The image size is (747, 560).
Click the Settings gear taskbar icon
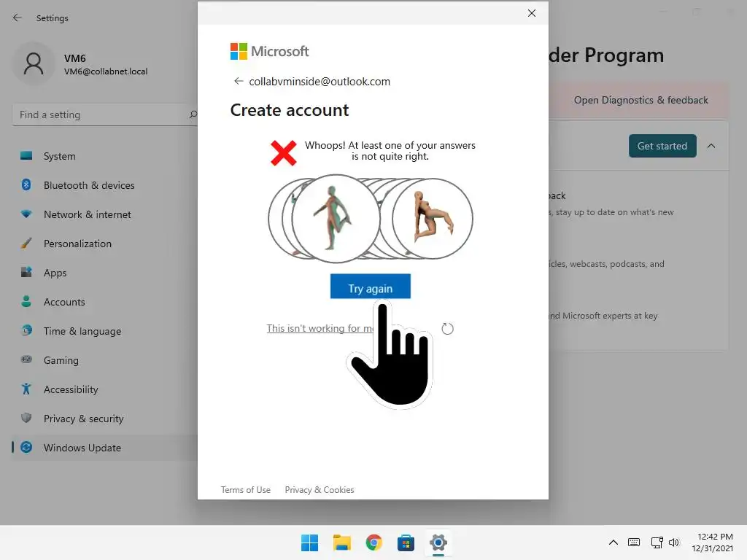click(x=438, y=542)
